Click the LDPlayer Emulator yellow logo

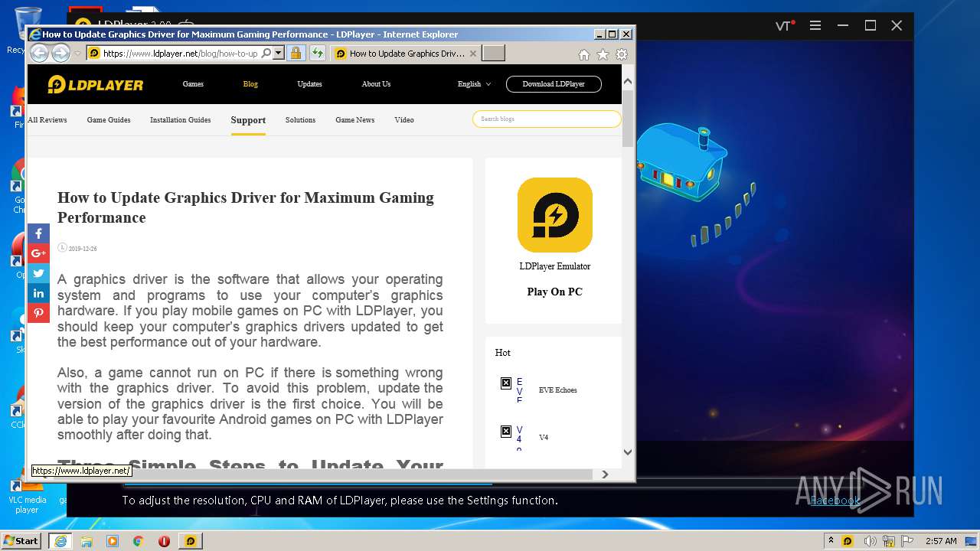pos(555,215)
